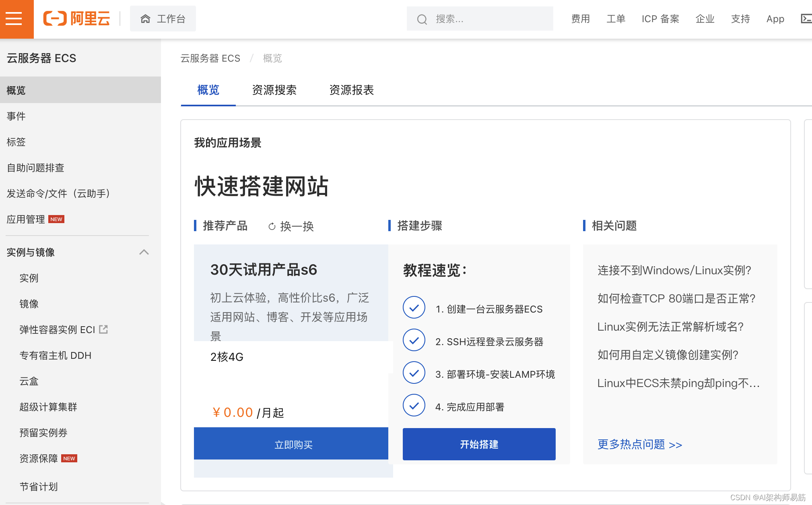Screen dimensions: 812x505
Task: Click the search magnifier icon
Action: pos(422,19)
